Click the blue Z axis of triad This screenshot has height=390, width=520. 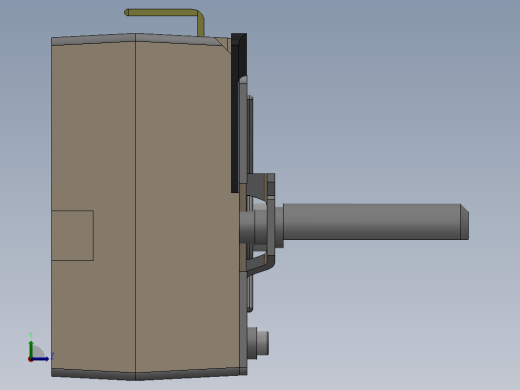coord(40,359)
